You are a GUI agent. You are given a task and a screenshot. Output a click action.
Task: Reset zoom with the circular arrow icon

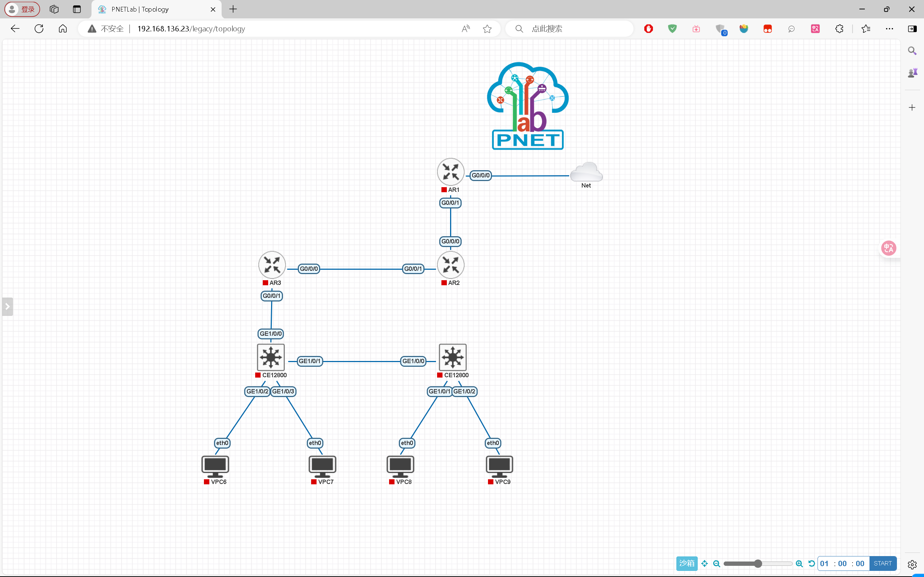pos(811,564)
